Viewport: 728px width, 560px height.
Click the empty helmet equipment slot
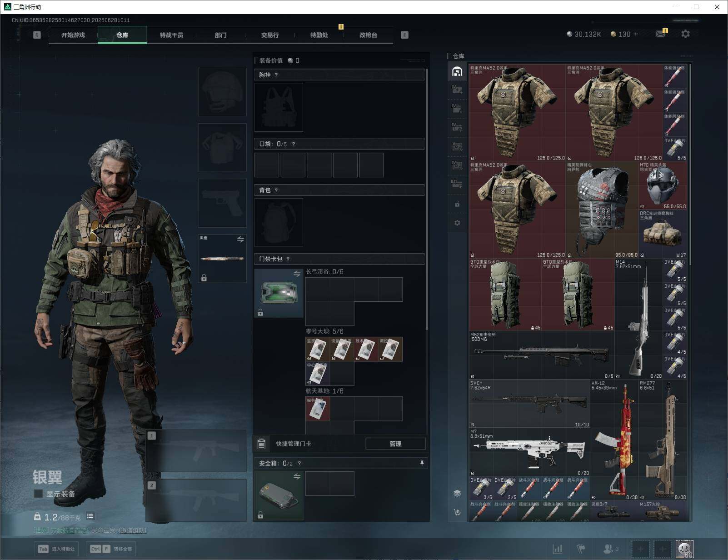(222, 92)
